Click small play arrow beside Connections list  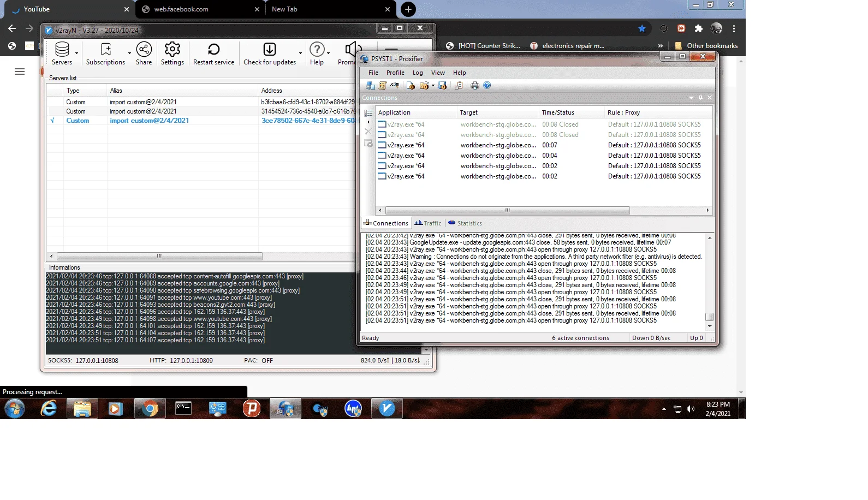pyautogui.click(x=368, y=122)
